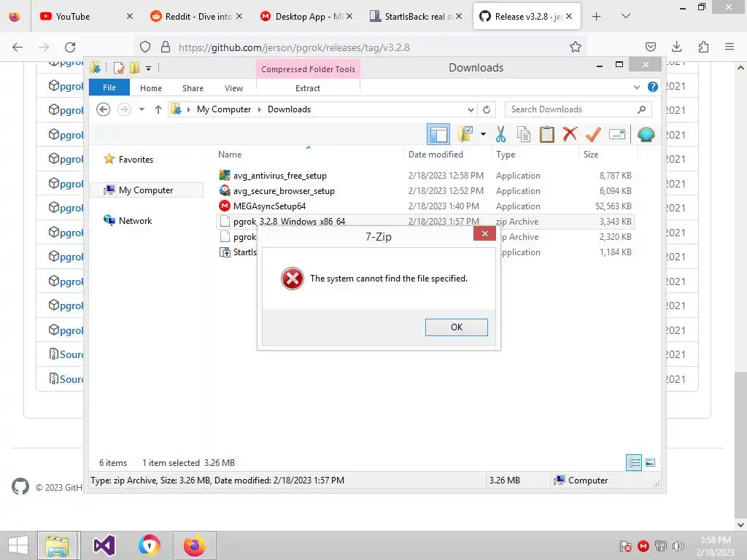Click the Copy toolbar icon
The image size is (747, 560).
click(524, 134)
